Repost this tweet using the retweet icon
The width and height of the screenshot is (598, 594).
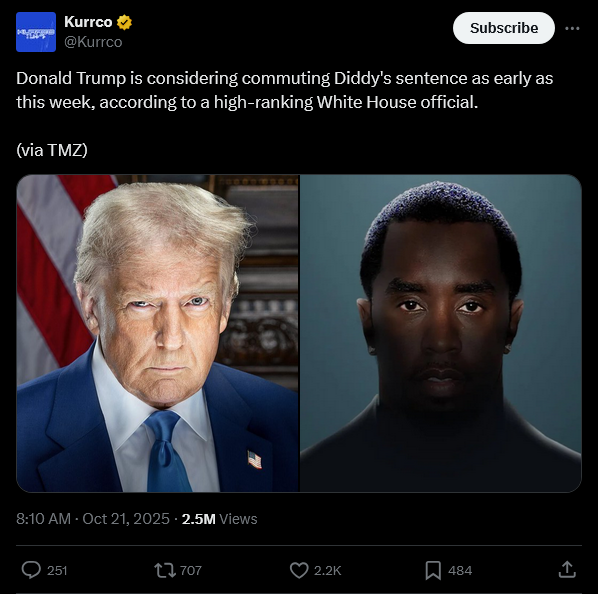coord(165,570)
